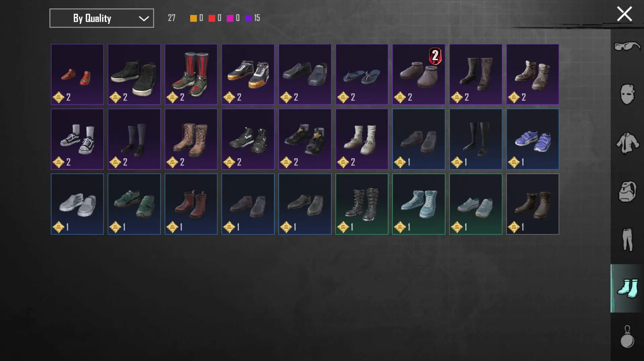Open the By Quality sort dropdown
The width and height of the screenshot is (644, 361).
(101, 18)
